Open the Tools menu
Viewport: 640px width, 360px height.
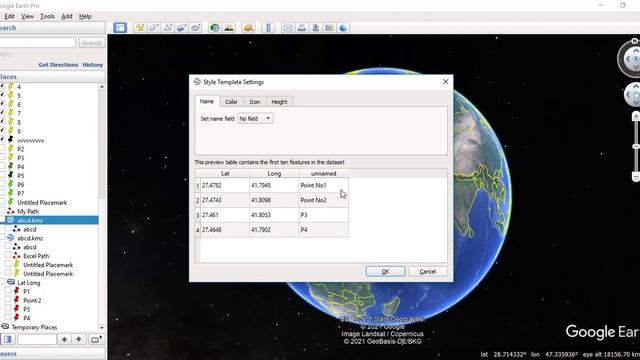click(47, 16)
